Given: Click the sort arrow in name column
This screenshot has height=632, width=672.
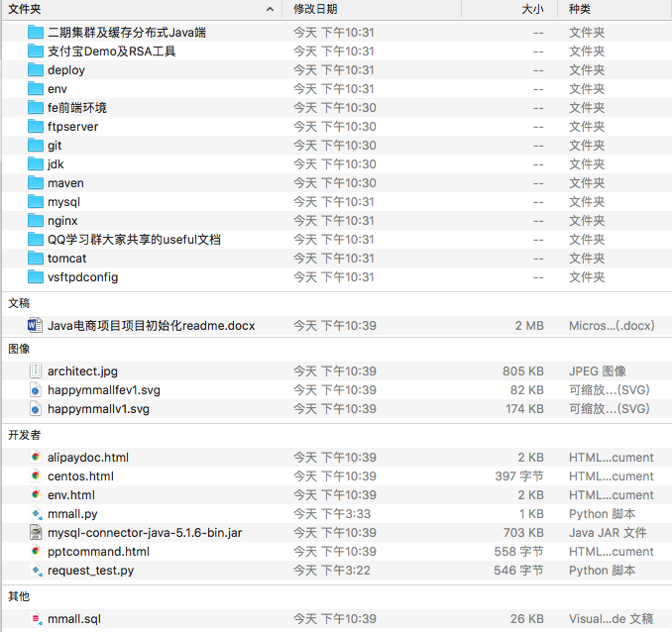Looking at the screenshot, I should point(271,9).
